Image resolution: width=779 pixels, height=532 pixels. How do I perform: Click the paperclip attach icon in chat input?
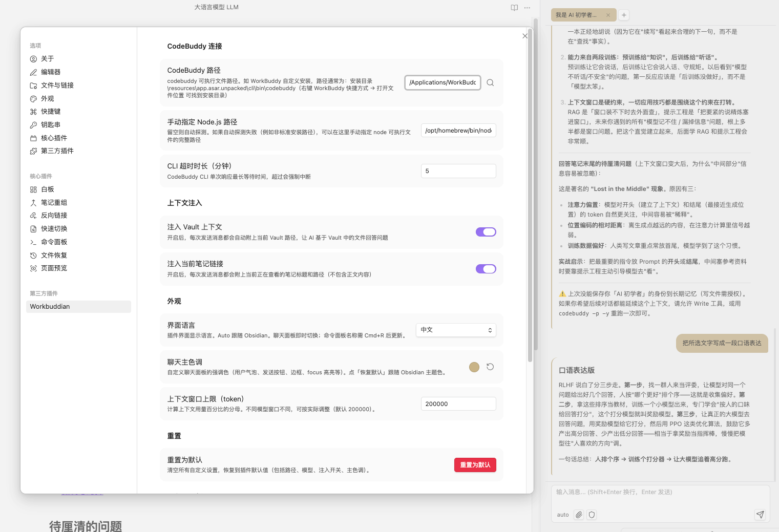[x=579, y=515]
